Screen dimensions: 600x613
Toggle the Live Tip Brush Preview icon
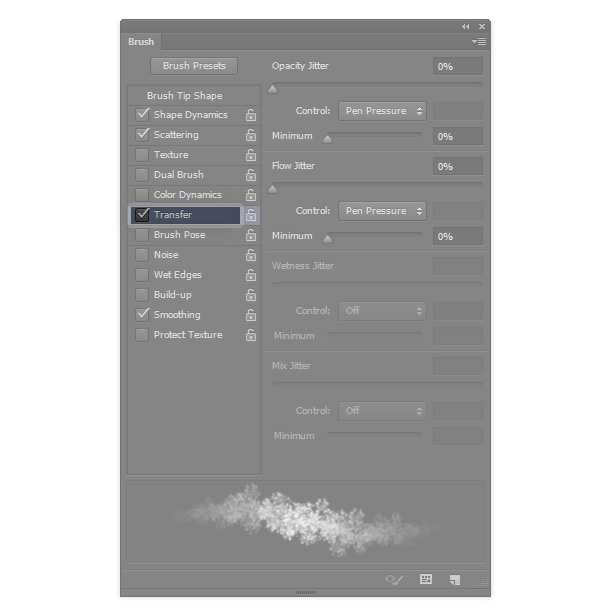394,579
